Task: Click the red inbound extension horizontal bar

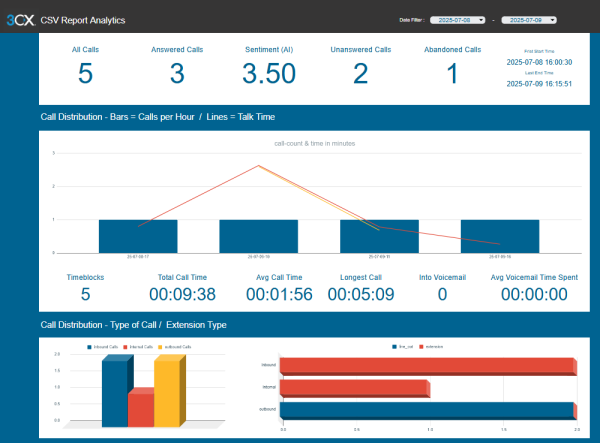Action: click(428, 366)
